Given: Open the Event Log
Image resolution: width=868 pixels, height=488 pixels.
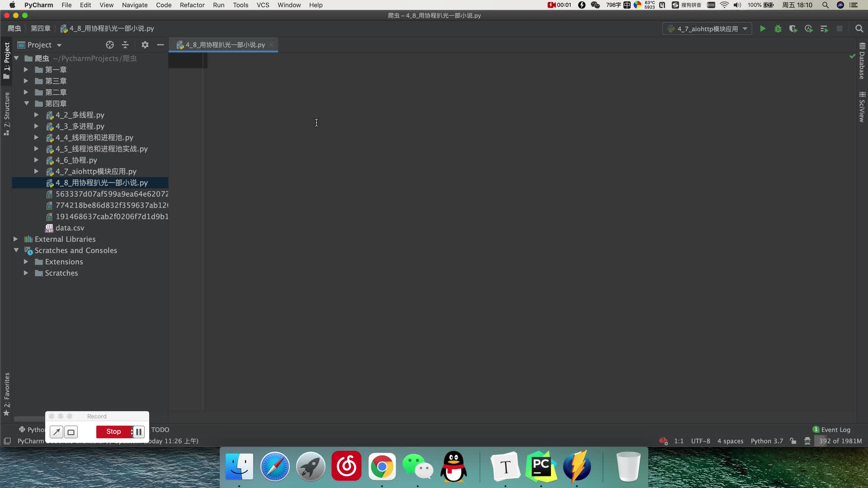Looking at the screenshot, I should (831, 430).
